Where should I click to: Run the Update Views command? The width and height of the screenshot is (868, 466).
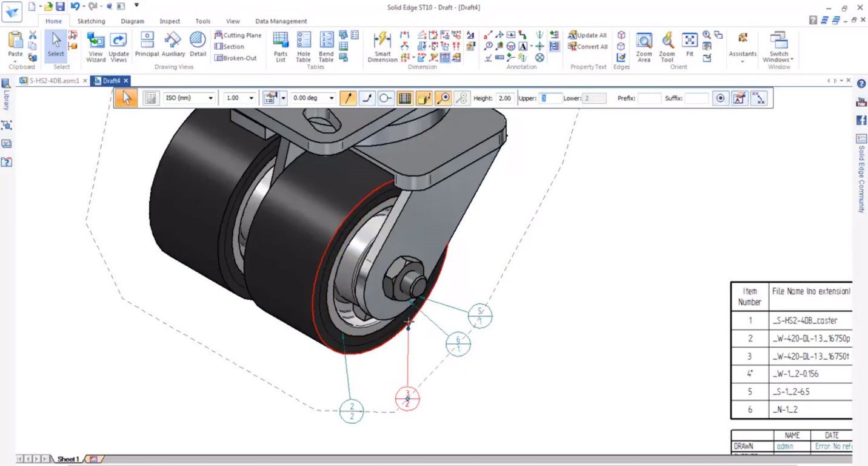119,47
